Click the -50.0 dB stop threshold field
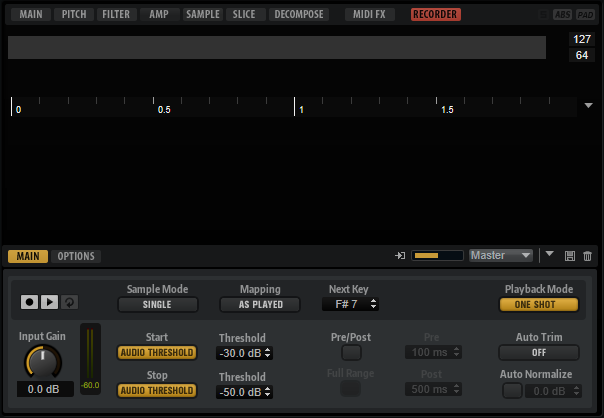 244,392
